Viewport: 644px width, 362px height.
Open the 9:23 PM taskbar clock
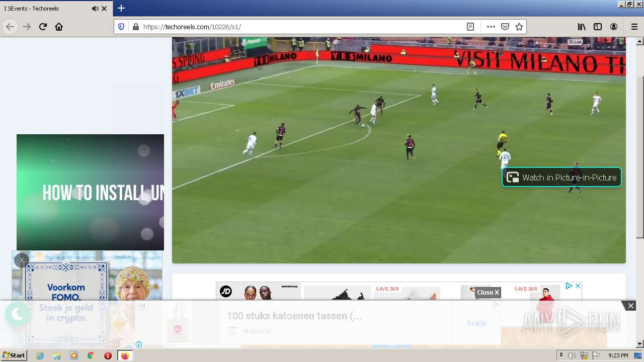618,355
